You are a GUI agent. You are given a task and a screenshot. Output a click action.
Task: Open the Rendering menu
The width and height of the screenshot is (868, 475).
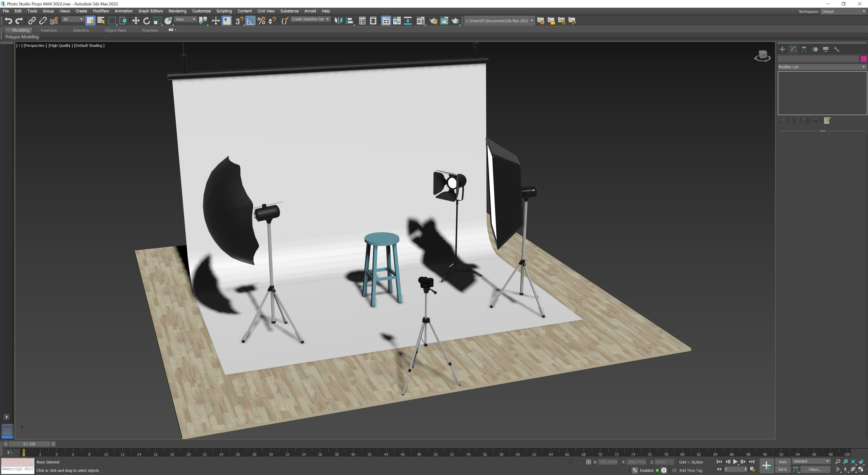point(177,11)
